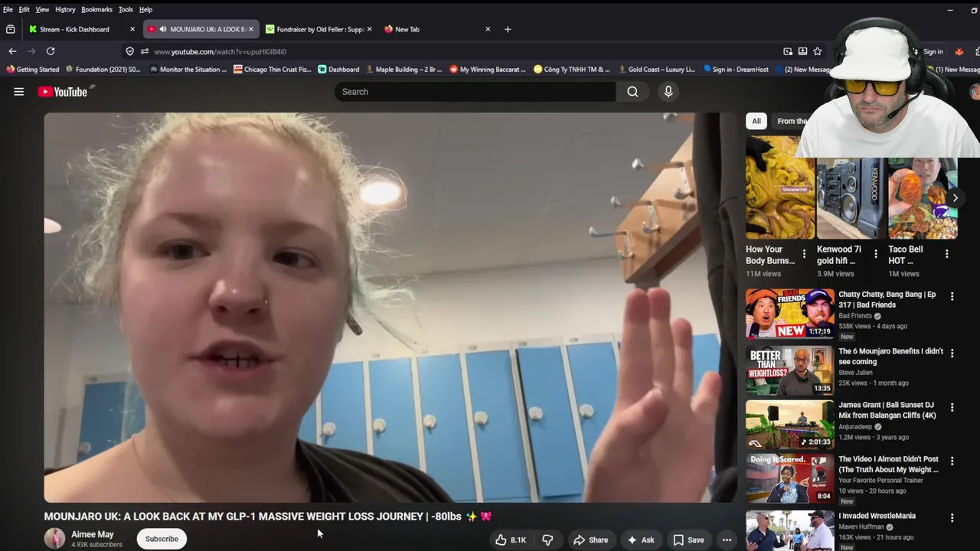Open Chatty Chatty Bang Bang video thumbnail
This screenshot has width=980, height=551.
click(x=790, y=314)
